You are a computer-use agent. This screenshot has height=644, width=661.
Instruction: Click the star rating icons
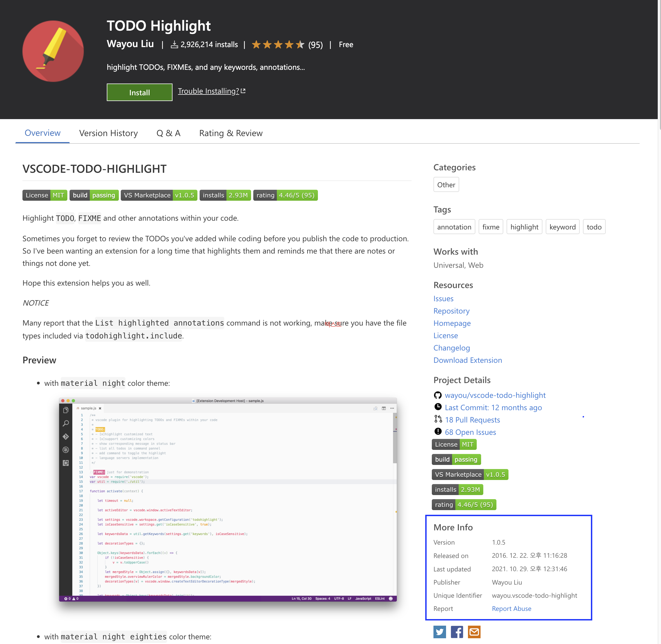pos(278,45)
